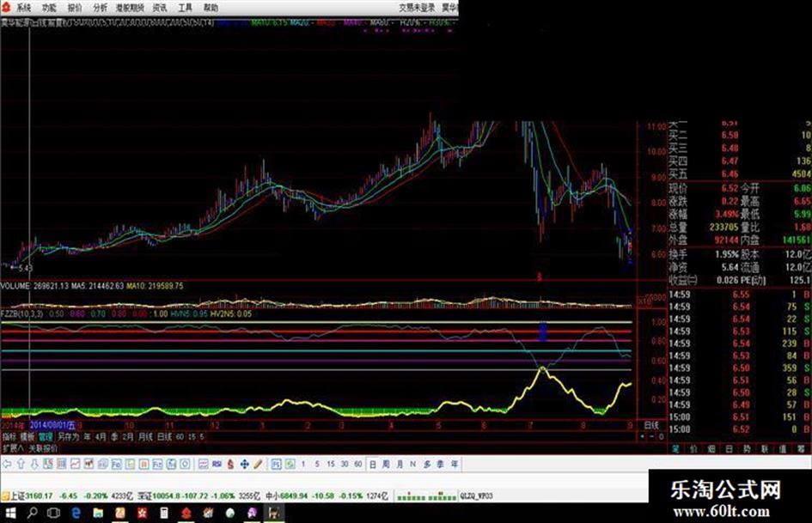Select daily 日 period in toolbar
The width and height of the screenshot is (812, 523).
[372, 464]
